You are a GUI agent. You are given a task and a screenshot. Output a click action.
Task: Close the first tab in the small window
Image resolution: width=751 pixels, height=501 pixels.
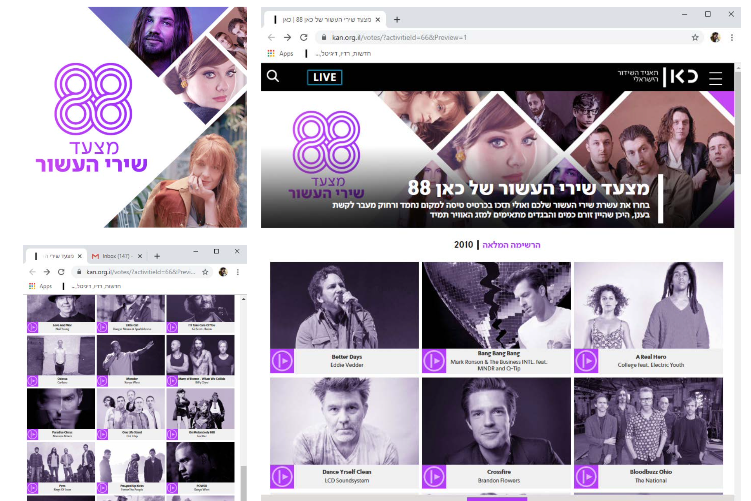coord(80,256)
